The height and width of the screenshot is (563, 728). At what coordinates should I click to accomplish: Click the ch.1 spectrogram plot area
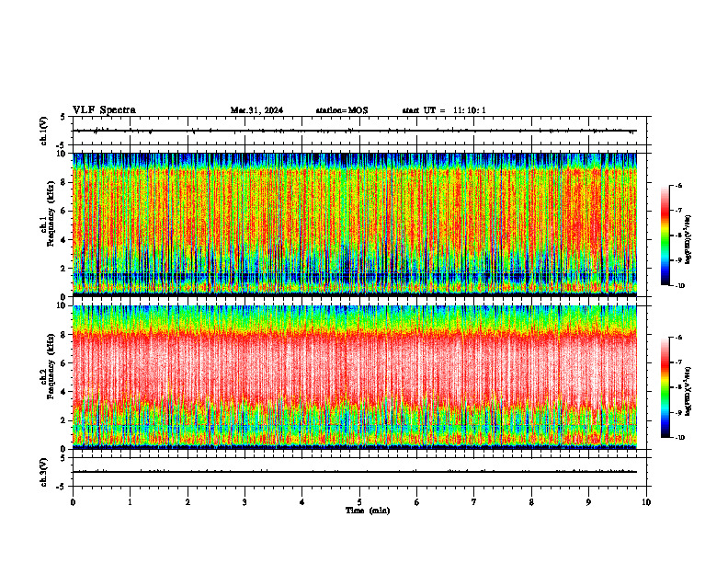tap(355, 224)
